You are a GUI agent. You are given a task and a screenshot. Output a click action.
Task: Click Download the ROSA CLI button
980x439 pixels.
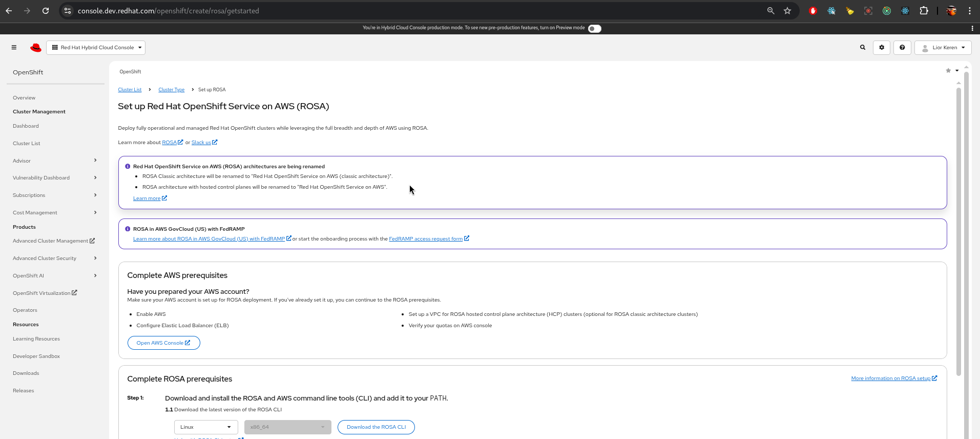tap(376, 427)
